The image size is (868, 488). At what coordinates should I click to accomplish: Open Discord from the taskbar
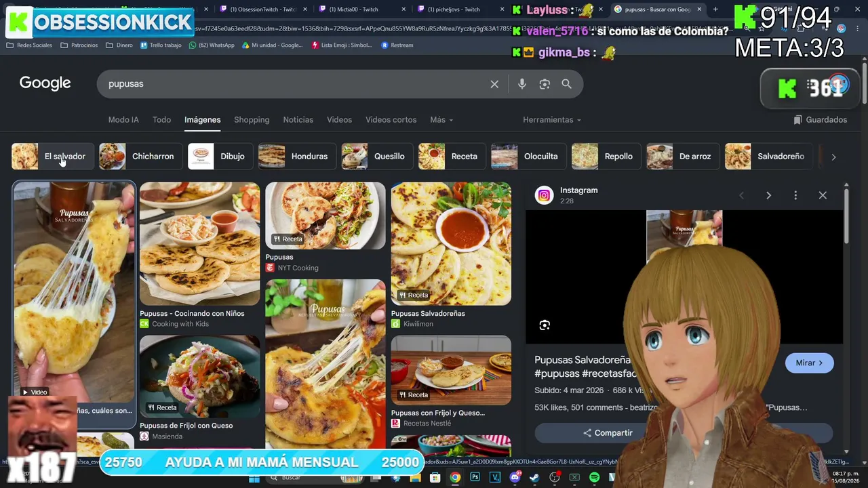515,478
